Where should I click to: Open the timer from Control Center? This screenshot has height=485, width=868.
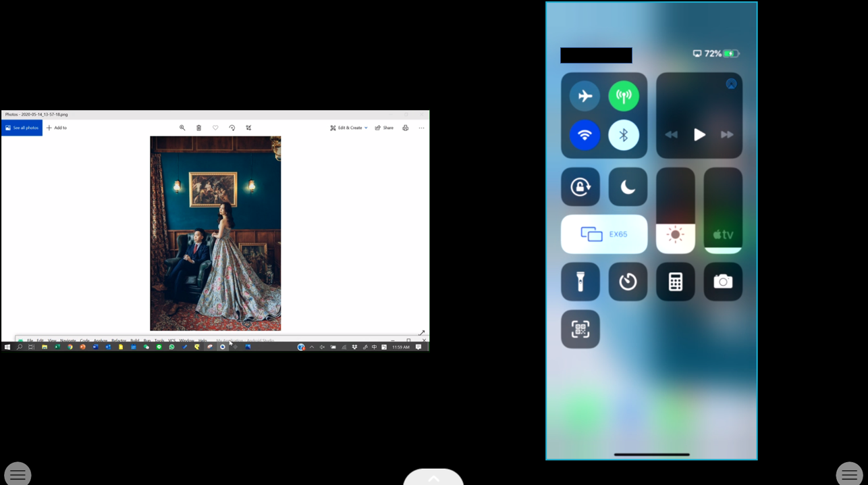coord(628,282)
